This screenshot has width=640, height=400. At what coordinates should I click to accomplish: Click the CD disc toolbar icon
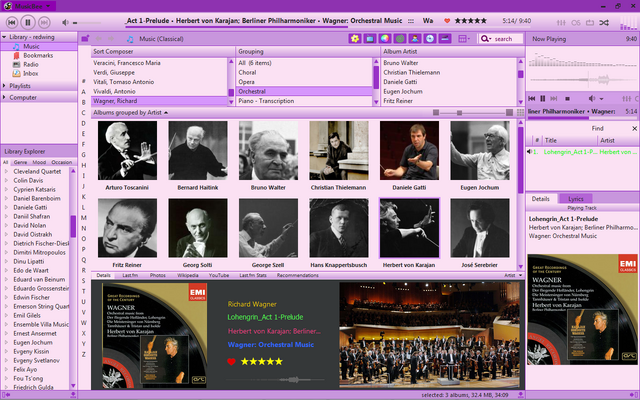coord(429,39)
